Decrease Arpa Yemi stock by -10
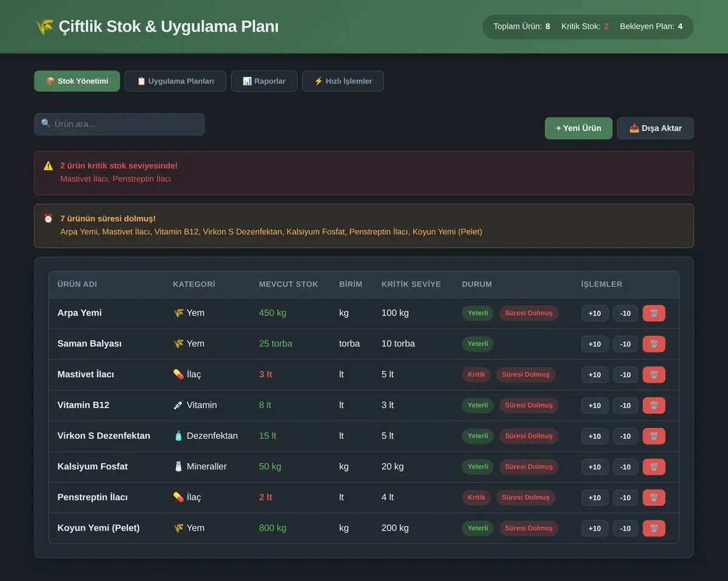The image size is (728, 581). (x=625, y=313)
